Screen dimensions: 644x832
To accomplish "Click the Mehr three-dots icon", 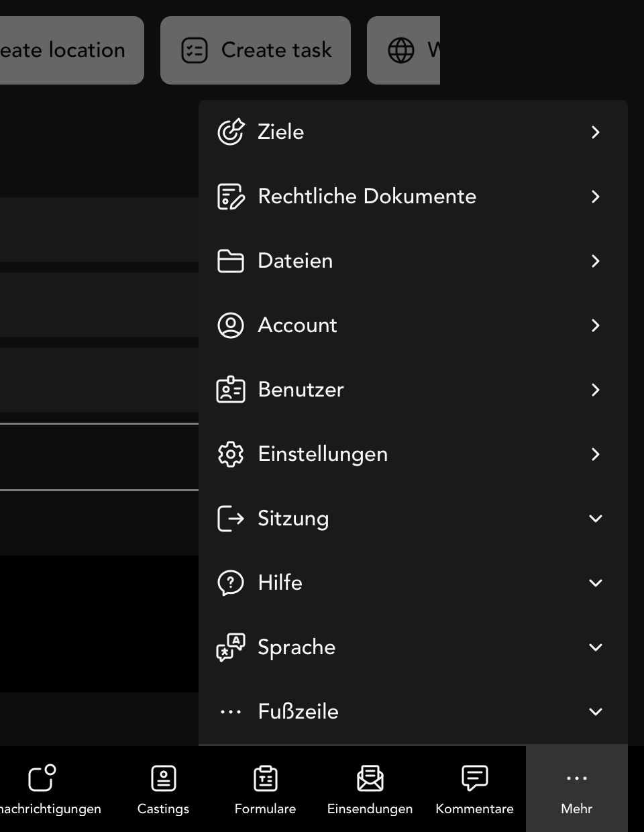I will coord(577,778).
